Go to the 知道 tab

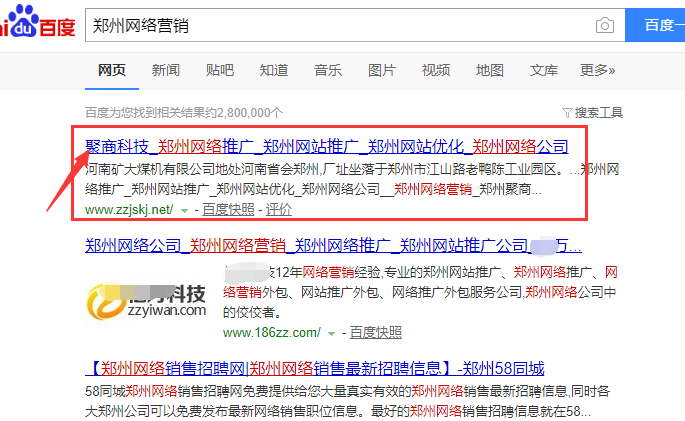pyautogui.click(x=274, y=70)
